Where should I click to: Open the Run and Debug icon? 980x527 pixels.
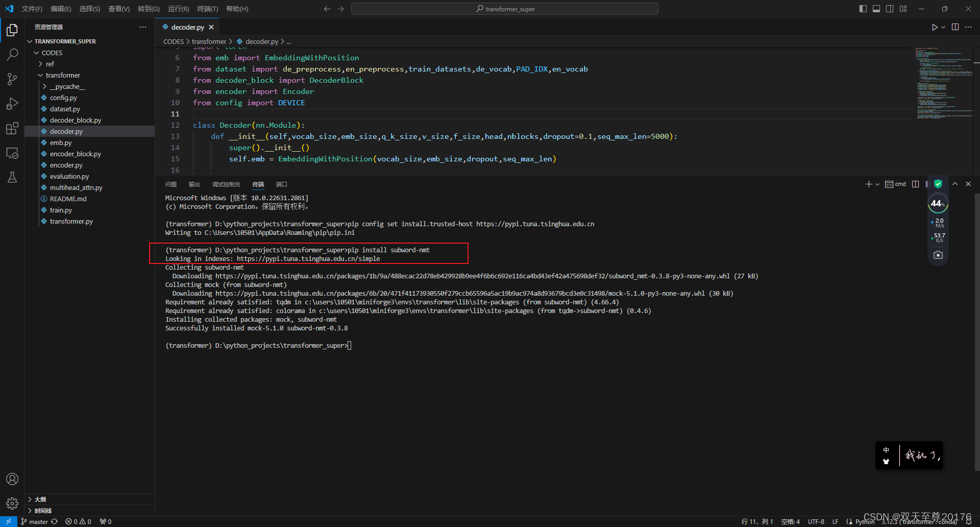pyautogui.click(x=12, y=104)
